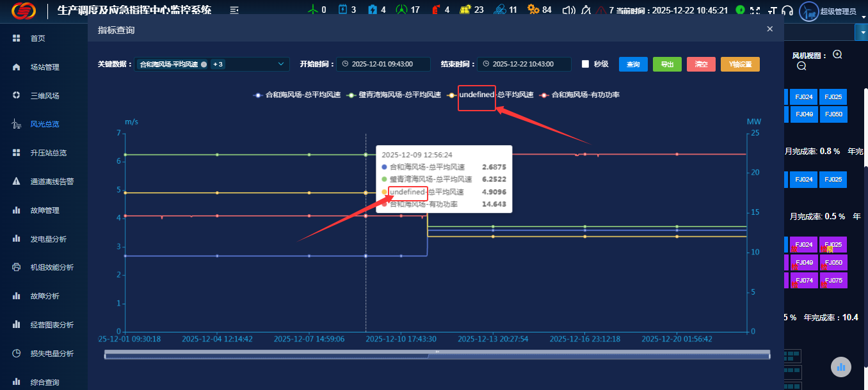Click the blue 查询 button
868x390 pixels.
tap(632, 64)
